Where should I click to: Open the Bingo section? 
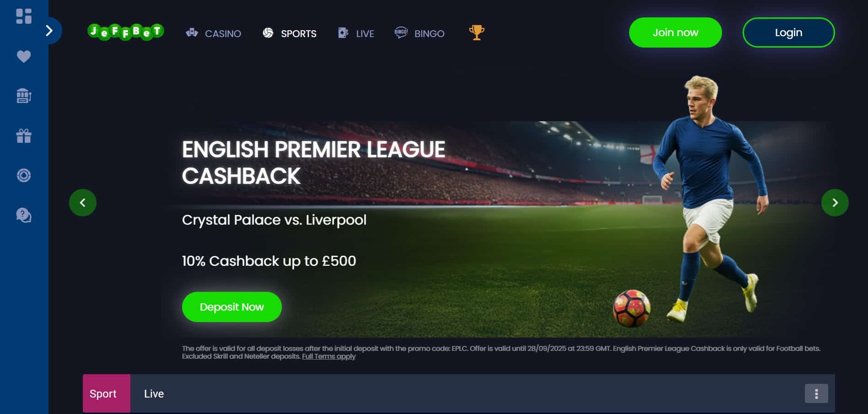[420, 33]
